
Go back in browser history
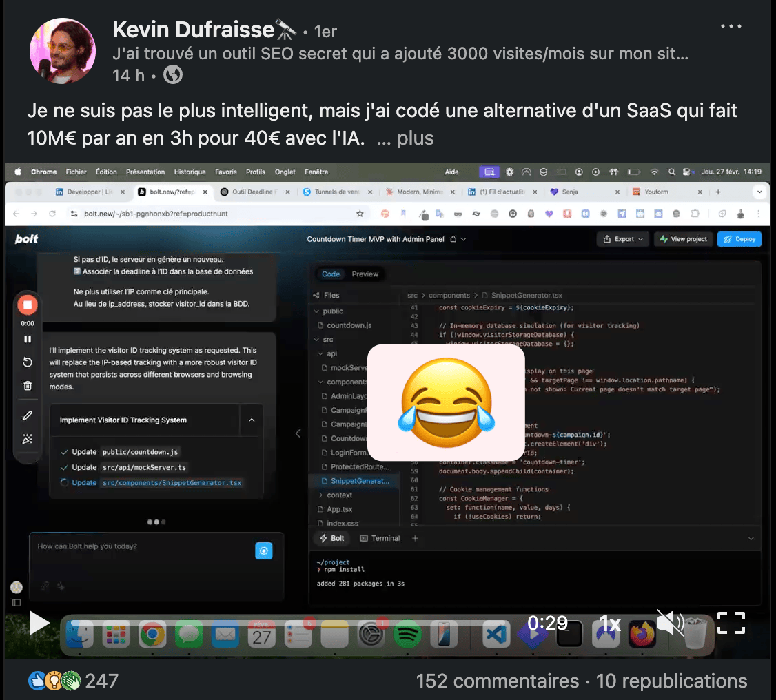(17, 213)
